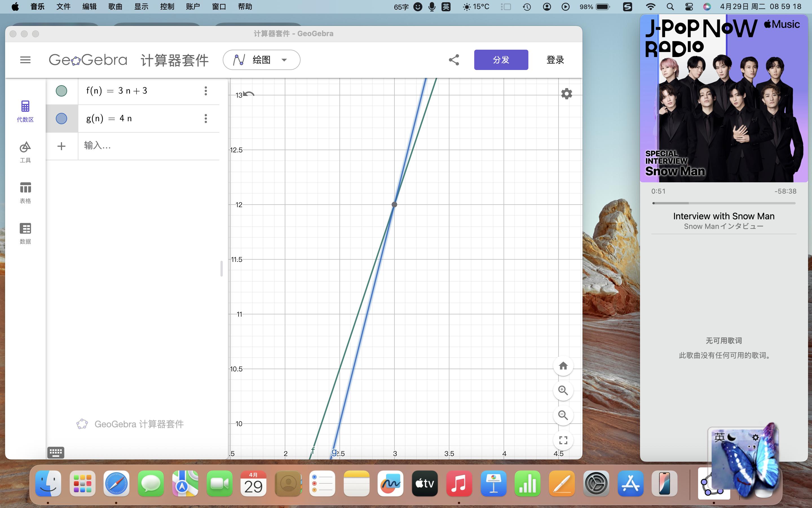Toggle visibility of g(n) = 4n

(x=61, y=119)
